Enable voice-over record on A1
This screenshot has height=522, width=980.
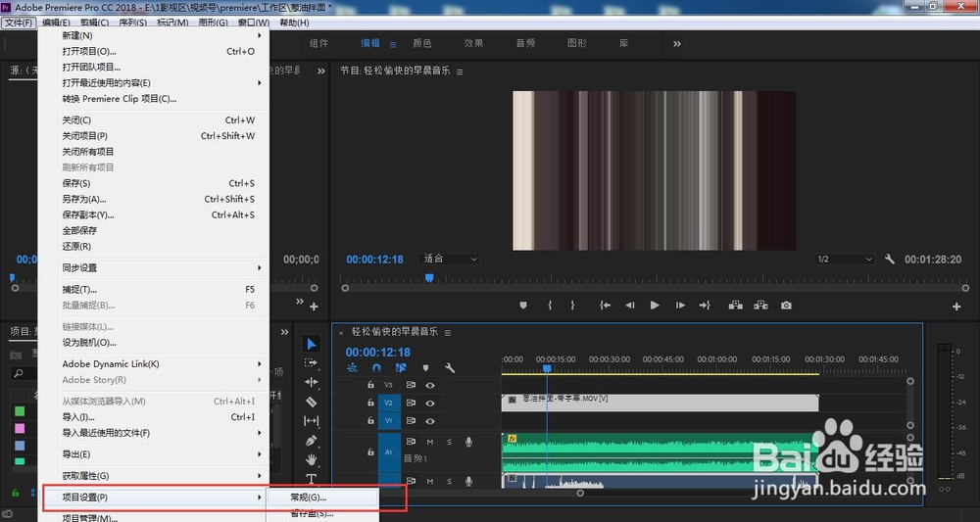coord(468,442)
